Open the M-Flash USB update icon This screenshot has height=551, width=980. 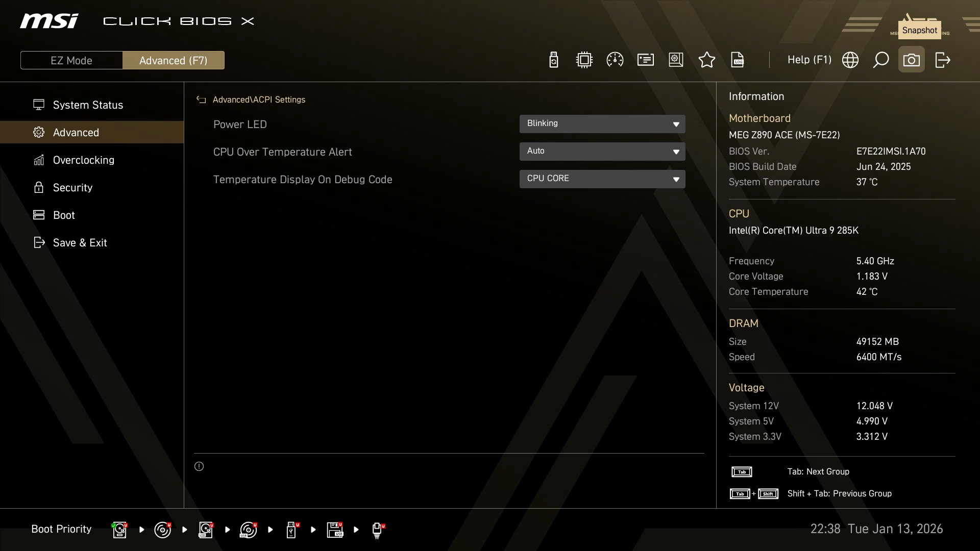pyautogui.click(x=553, y=60)
